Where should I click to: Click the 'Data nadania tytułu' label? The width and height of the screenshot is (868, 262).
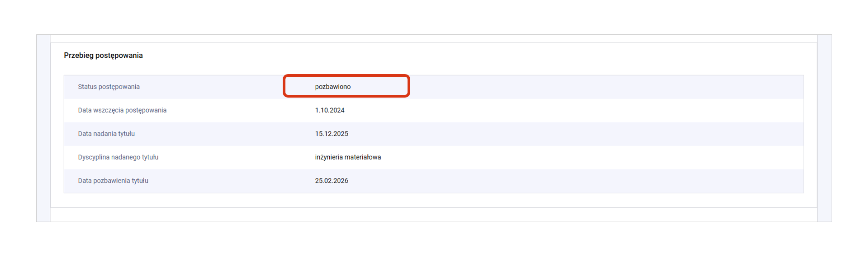point(106,134)
